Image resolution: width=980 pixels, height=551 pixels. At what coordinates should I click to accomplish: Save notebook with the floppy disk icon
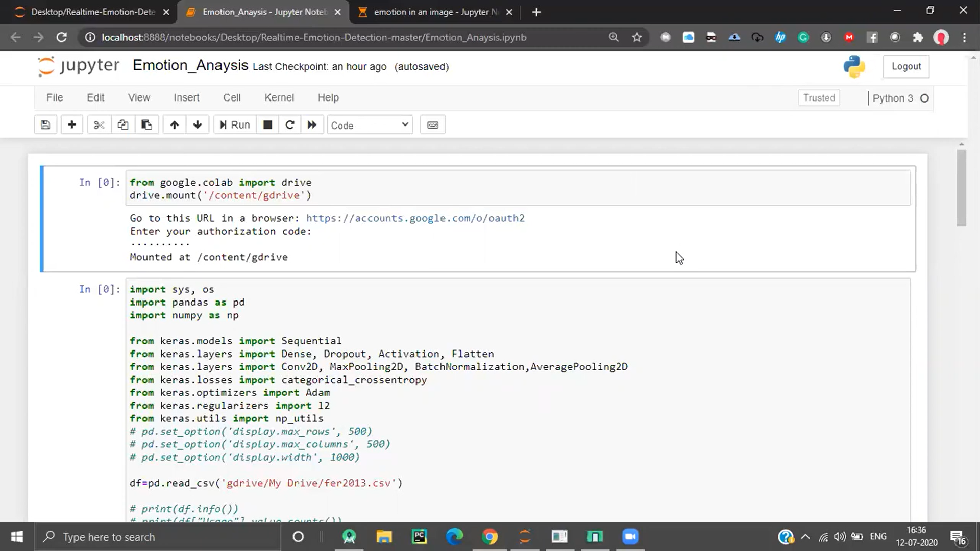click(45, 125)
